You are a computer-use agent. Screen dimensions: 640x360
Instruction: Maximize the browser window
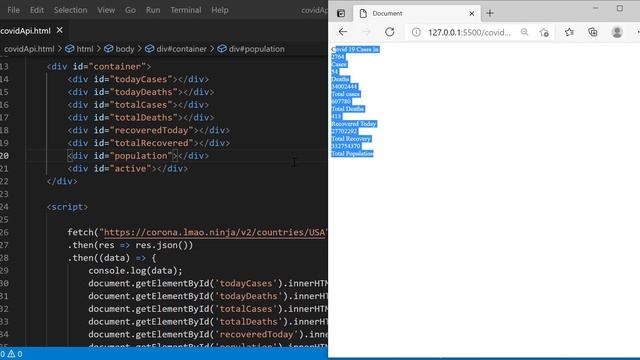[x=620, y=8]
